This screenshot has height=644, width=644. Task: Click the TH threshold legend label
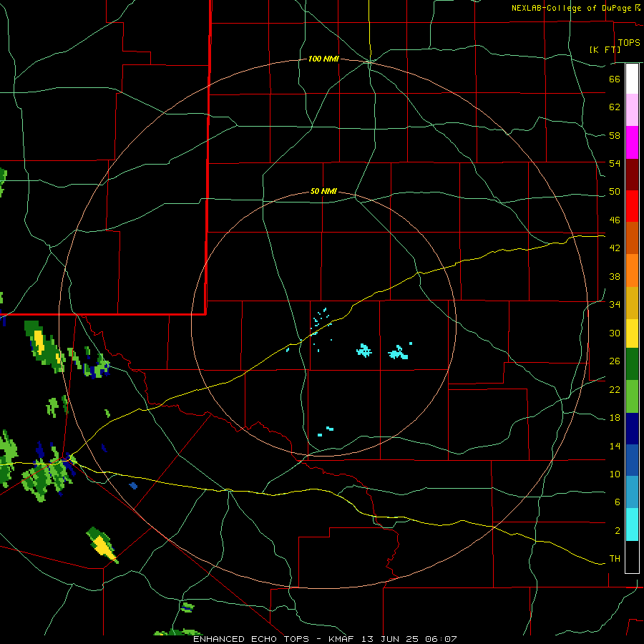coord(615,558)
